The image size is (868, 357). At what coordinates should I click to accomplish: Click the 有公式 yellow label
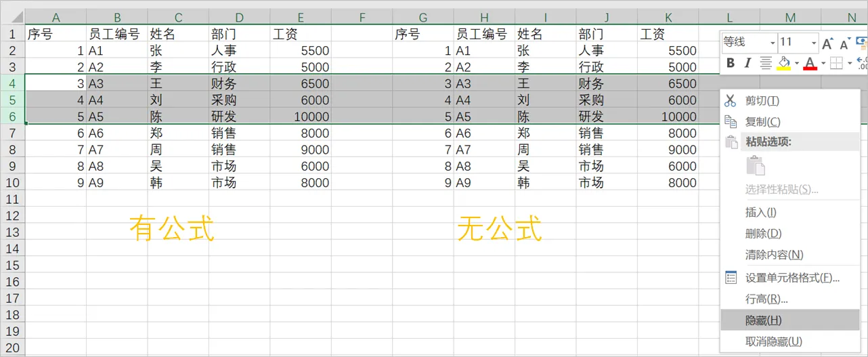click(172, 229)
